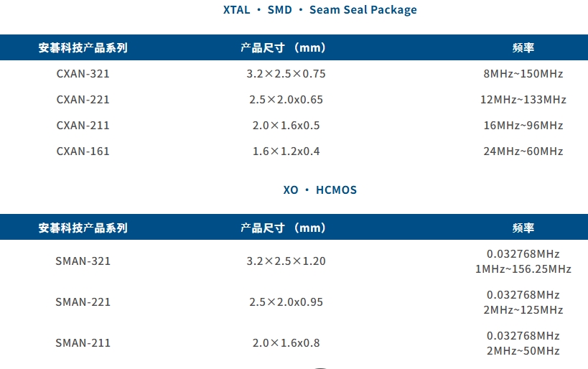Click the XO · HCMOS section heading

(319, 190)
